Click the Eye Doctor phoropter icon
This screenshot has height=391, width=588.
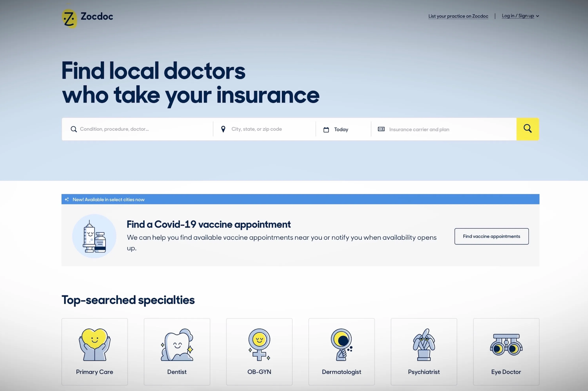[x=506, y=344]
